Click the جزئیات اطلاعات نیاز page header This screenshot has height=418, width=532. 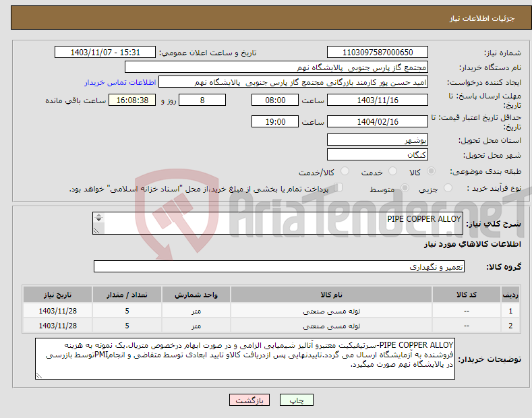pos(482,18)
